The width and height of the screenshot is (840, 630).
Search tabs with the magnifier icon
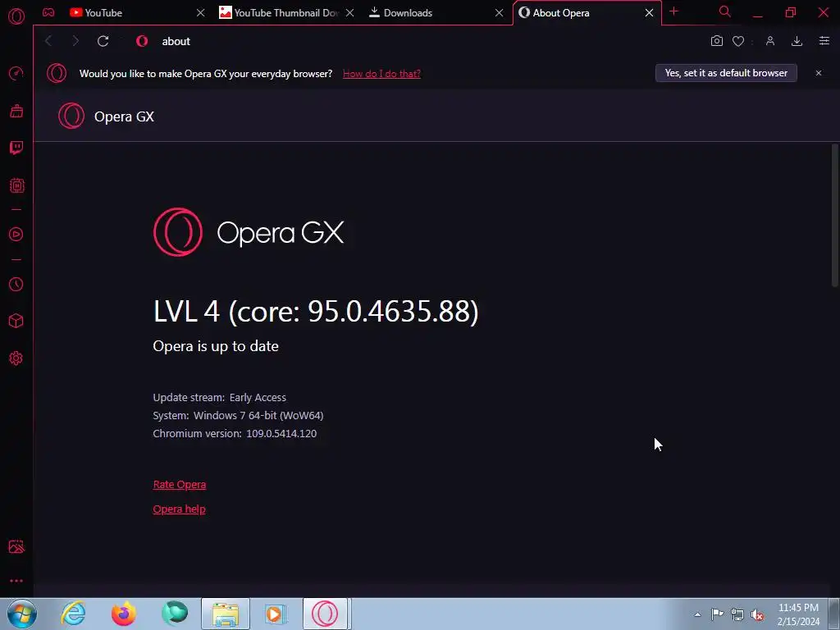pos(725,11)
